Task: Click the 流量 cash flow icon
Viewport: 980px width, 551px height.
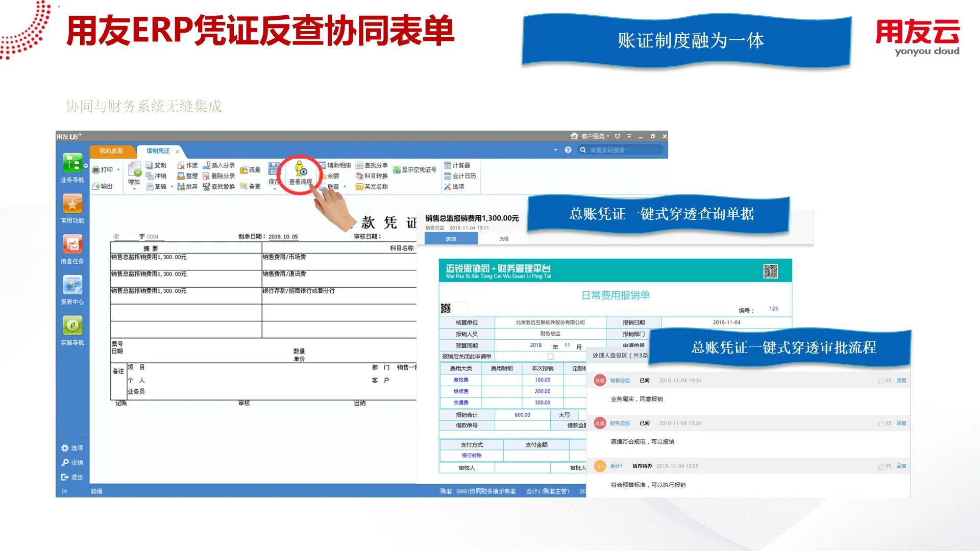Action: click(243, 170)
